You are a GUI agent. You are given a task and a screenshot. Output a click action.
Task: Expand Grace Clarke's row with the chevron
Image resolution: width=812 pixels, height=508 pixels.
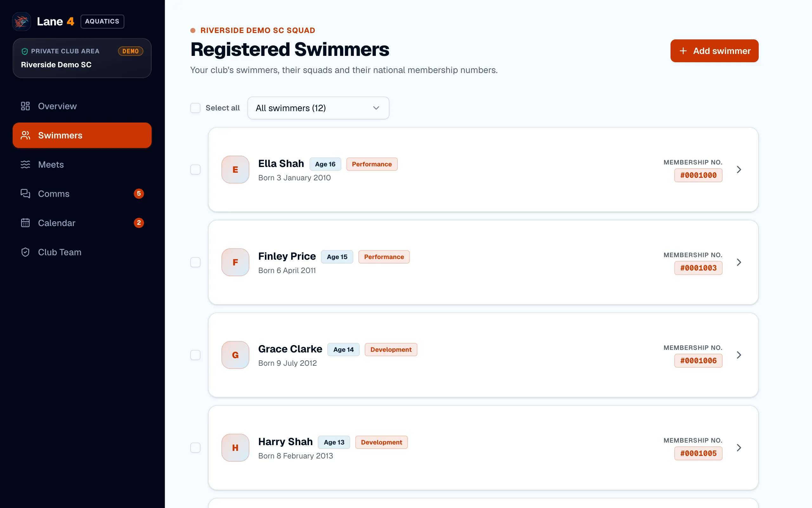pyautogui.click(x=739, y=355)
